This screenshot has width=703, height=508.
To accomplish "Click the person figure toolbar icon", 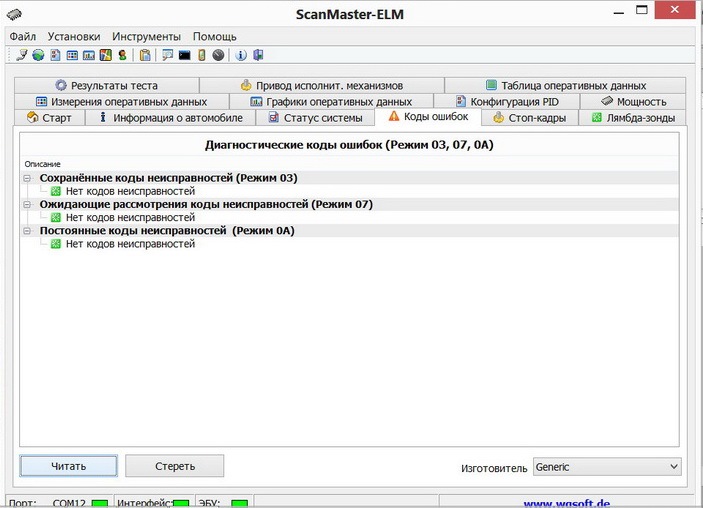I will [122, 55].
